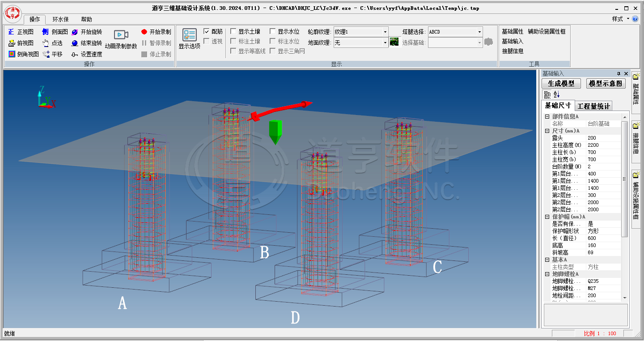This screenshot has width=644, height=341.
Task: Click the 斜坡高 value 69
Action: click(603, 252)
